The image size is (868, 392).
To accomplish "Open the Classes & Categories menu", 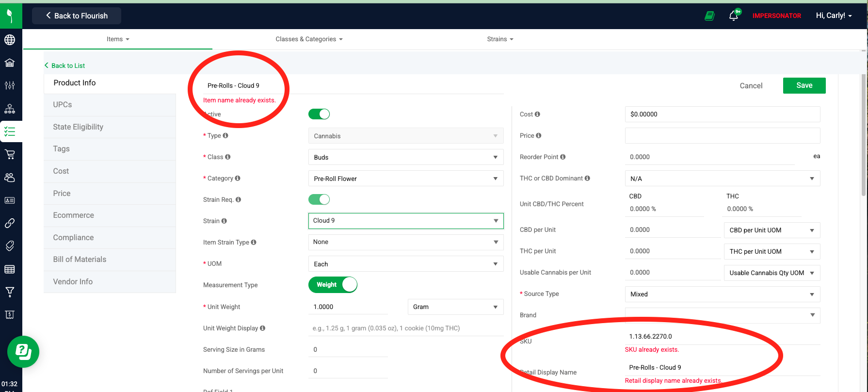I will coord(309,39).
